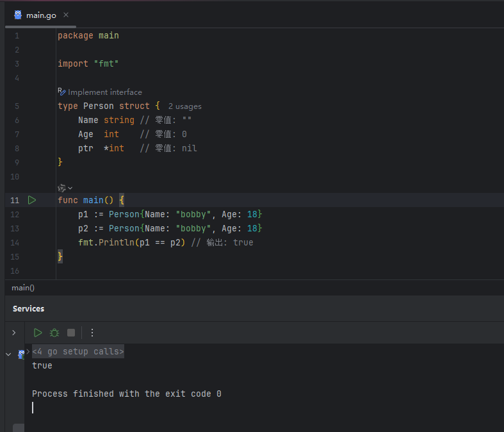Collapse the run configuration with the down chevron
Screen dimensions: 504x432
(9, 354)
